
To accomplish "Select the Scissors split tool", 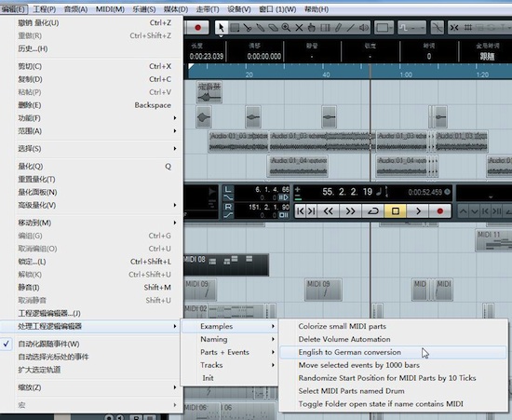I will coord(248,28).
